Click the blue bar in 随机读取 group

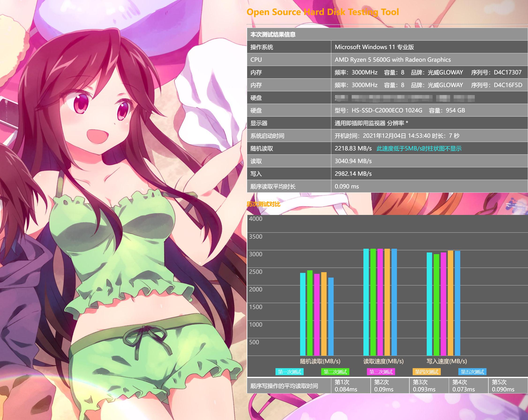(331, 316)
